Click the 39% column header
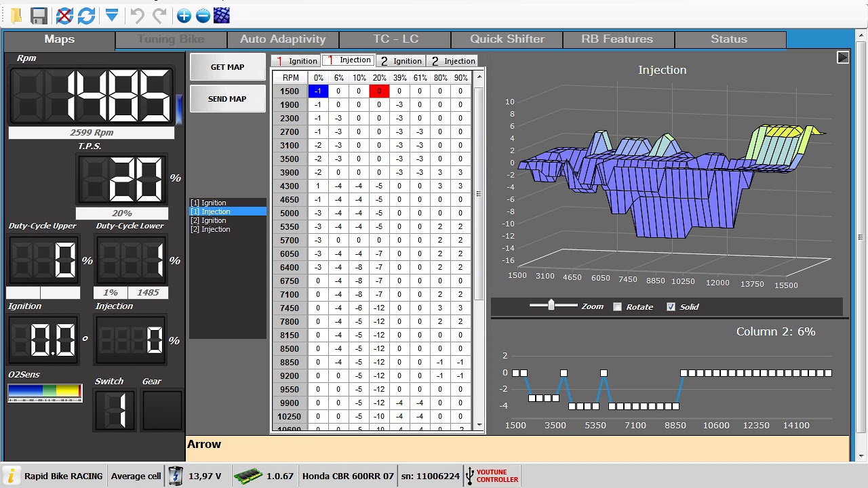The height and width of the screenshot is (488, 868). point(399,78)
